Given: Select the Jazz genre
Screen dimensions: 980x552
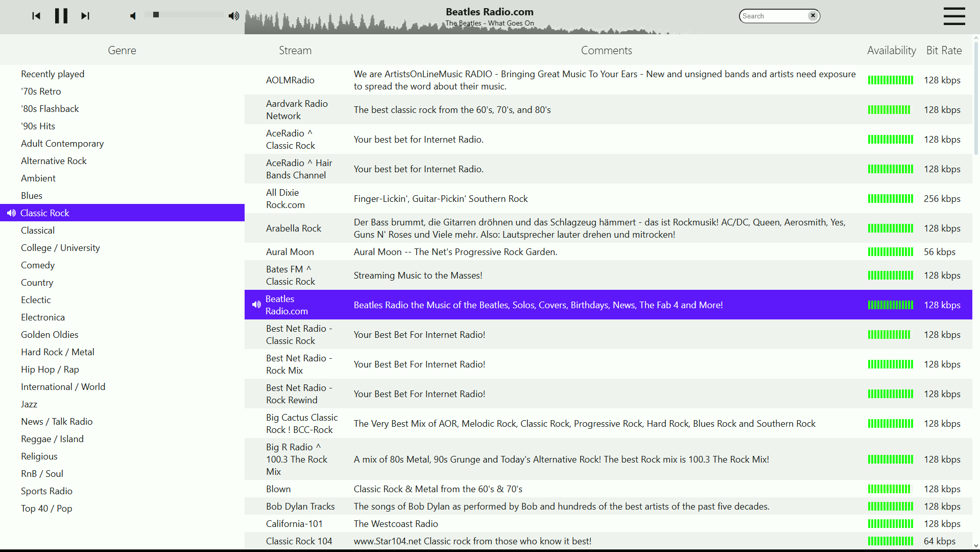Looking at the screenshot, I should (29, 404).
